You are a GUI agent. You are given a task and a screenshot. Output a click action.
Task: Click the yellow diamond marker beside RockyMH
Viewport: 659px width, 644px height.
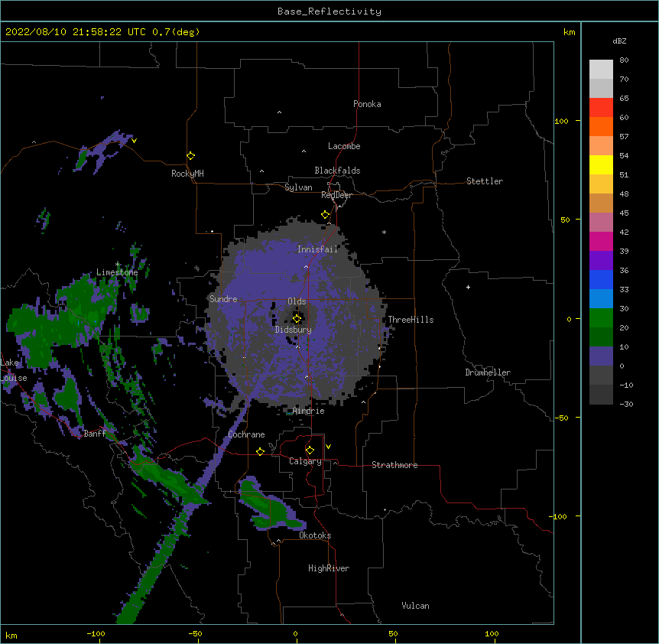tap(190, 156)
